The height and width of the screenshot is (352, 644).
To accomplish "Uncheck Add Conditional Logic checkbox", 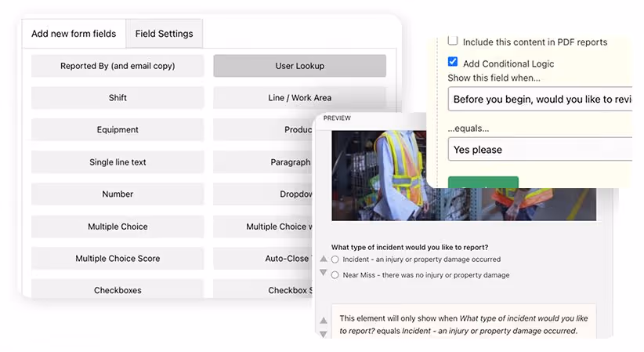I will (x=453, y=62).
